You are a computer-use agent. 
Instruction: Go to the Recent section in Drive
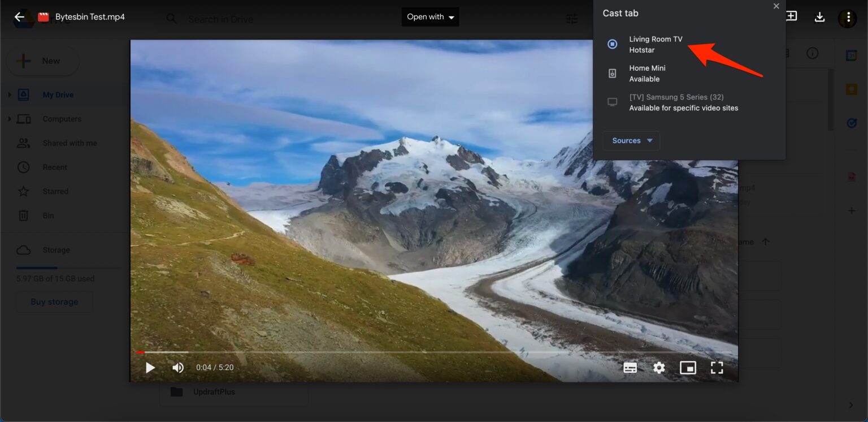point(55,167)
